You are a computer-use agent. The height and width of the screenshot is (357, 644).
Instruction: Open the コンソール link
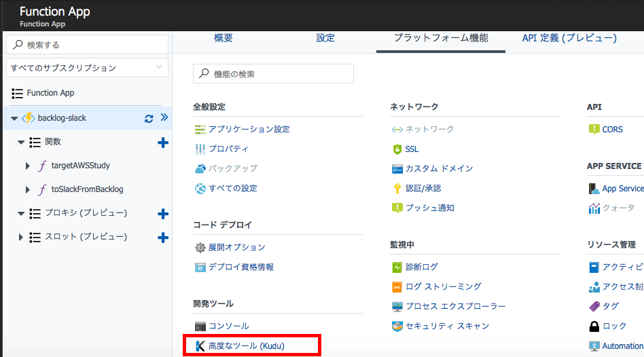[x=229, y=326]
